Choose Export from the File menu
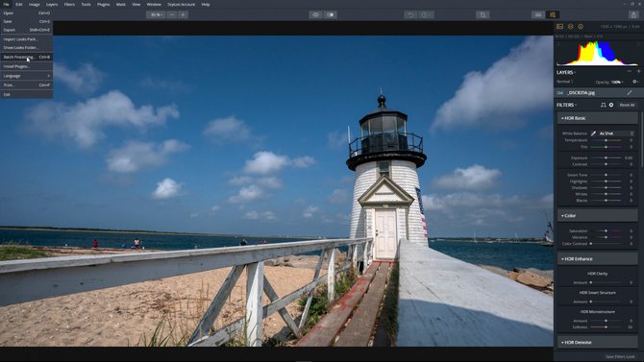 tap(26, 30)
